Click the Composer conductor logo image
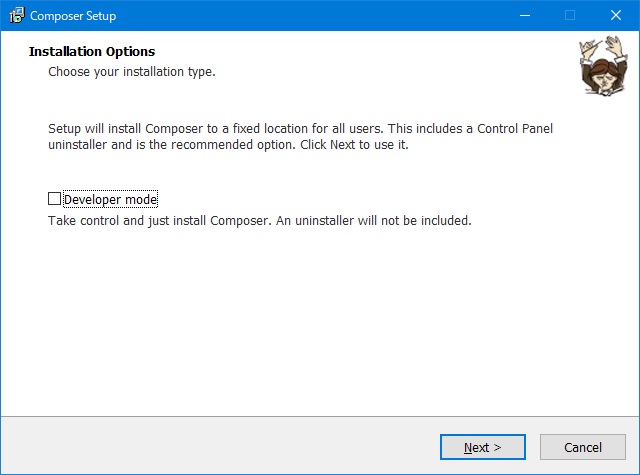Image resolution: width=640 pixels, height=475 pixels. click(x=598, y=67)
